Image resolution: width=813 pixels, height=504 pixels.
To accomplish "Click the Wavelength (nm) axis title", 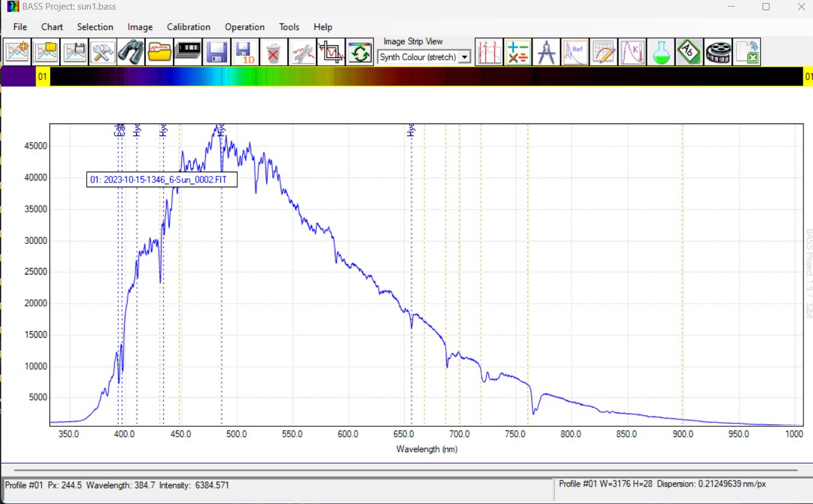I will [427, 449].
